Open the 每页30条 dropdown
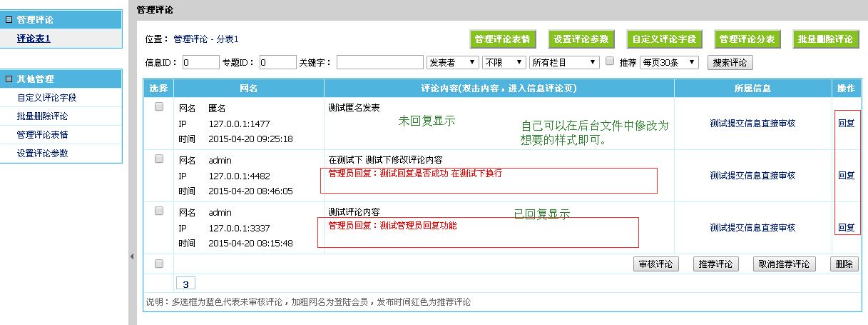868x325 pixels. pos(669,62)
